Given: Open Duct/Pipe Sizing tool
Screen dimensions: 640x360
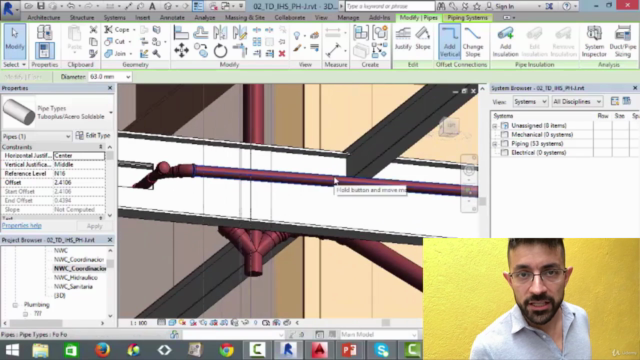Looking at the screenshot, I should [x=623, y=42].
